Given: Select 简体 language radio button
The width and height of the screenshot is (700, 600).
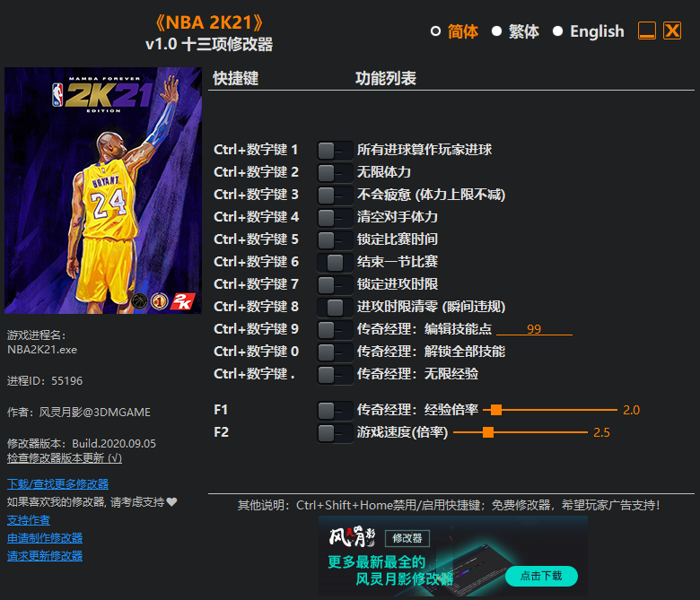Looking at the screenshot, I should point(436,31).
